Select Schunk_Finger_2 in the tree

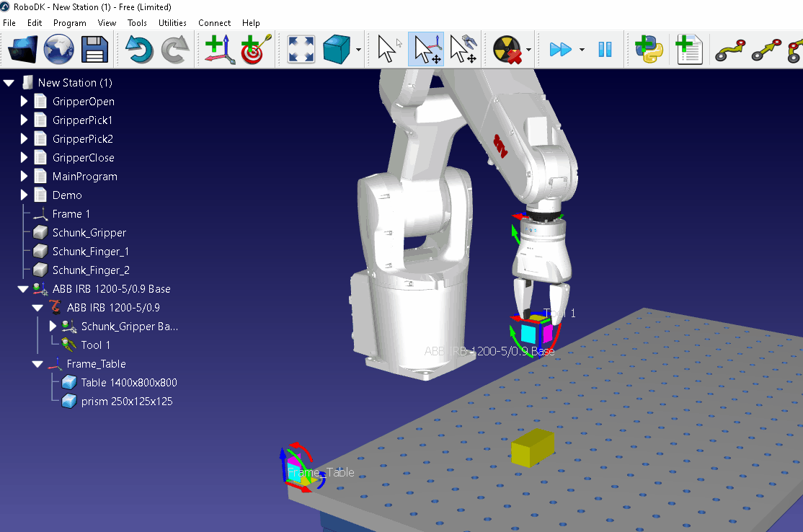(x=91, y=270)
